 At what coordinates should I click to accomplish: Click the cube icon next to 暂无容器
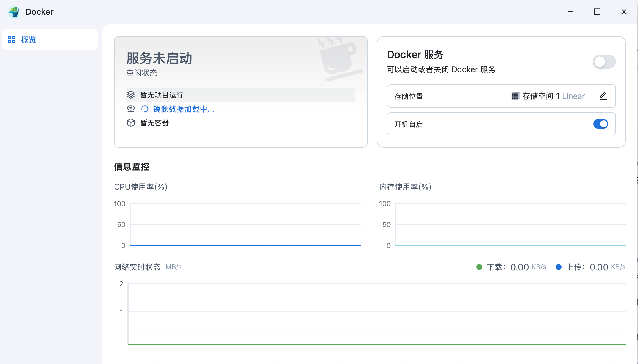[x=131, y=123]
